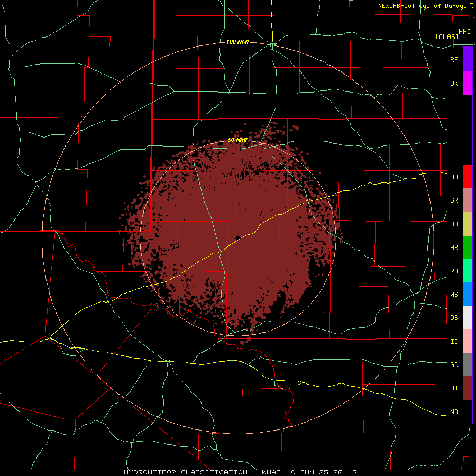Click the DS white legend swatch
476x476 pixels.
(467, 317)
